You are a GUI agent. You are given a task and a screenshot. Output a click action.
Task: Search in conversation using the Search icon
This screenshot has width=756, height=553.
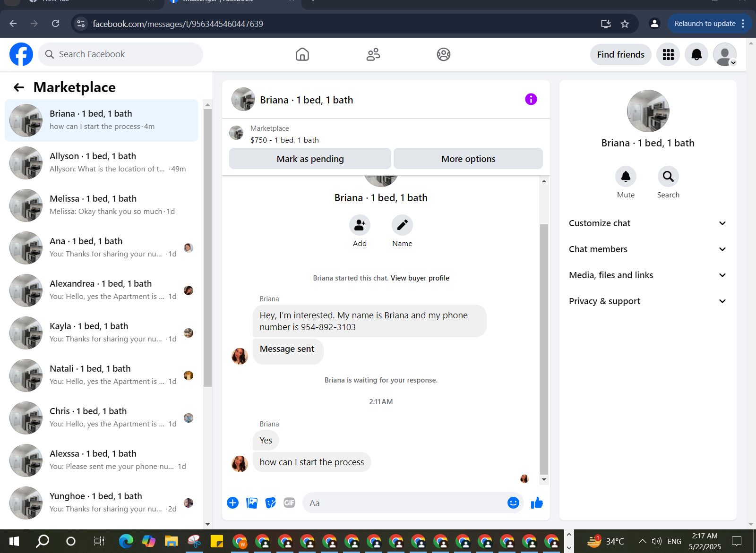[668, 177]
